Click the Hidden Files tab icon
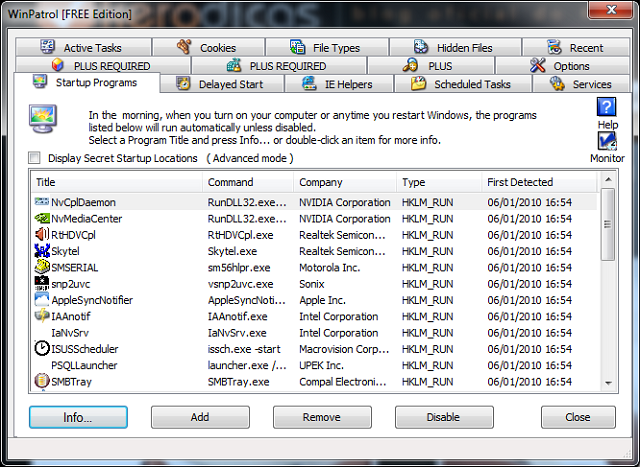Viewport: 640px width, 467px height. 421,47
